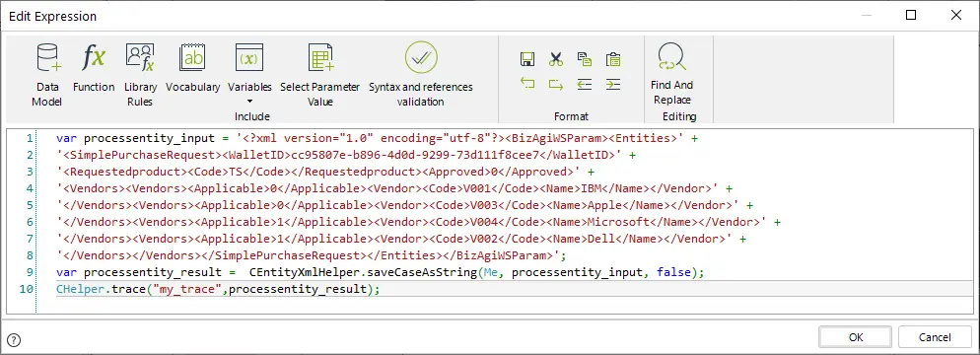Choose Select Parameter Value

pos(320,75)
